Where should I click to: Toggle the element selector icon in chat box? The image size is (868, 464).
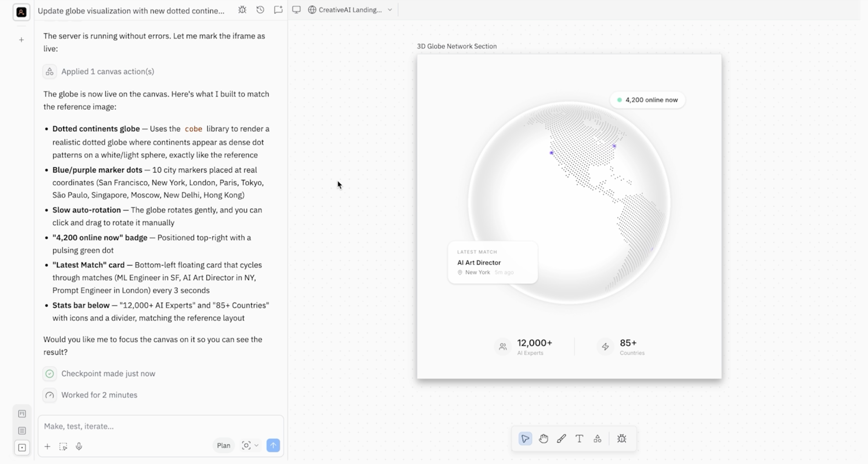tap(63, 446)
